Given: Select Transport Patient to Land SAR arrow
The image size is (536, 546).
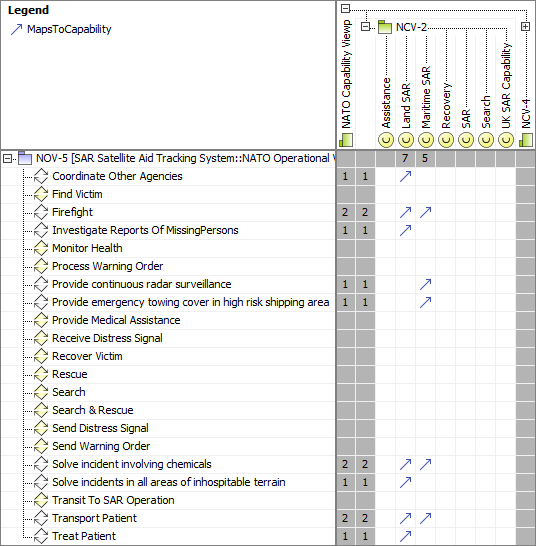Looking at the screenshot, I should click(x=405, y=518).
